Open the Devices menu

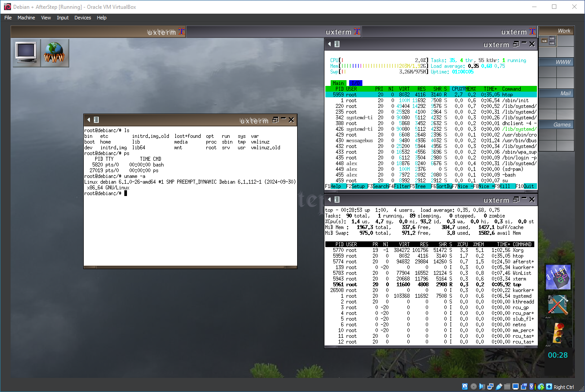click(82, 18)
